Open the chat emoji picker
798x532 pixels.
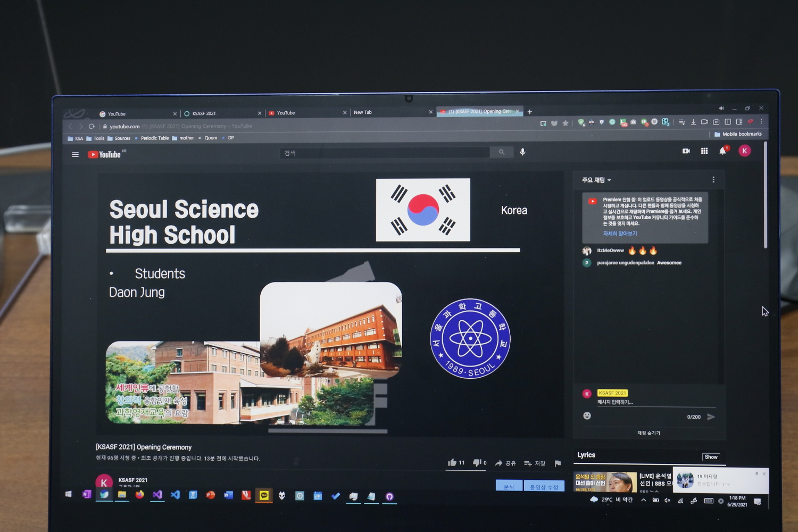click(587, 415)
